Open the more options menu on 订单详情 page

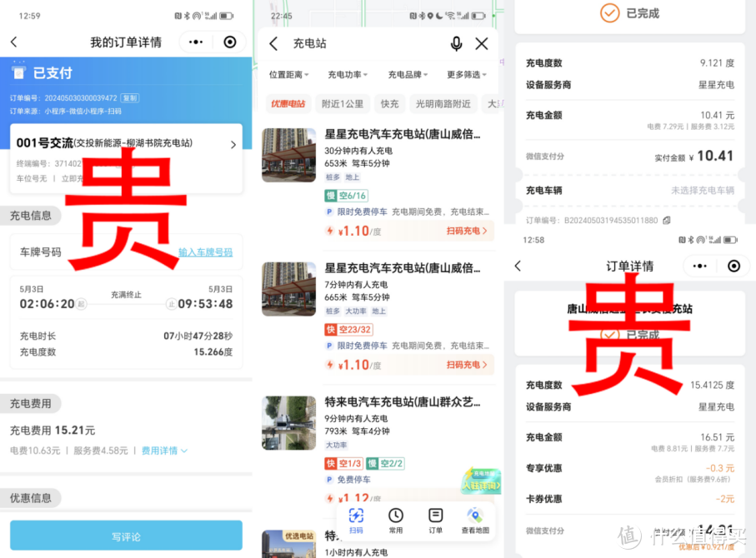point(700,266)
